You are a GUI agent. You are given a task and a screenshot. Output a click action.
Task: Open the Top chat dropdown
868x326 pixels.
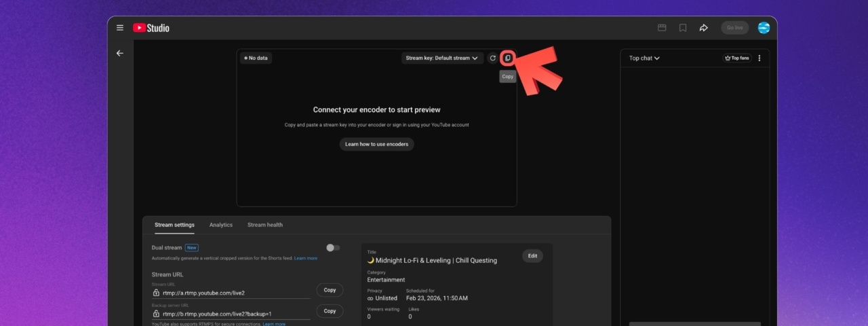(x=644, y=58)
